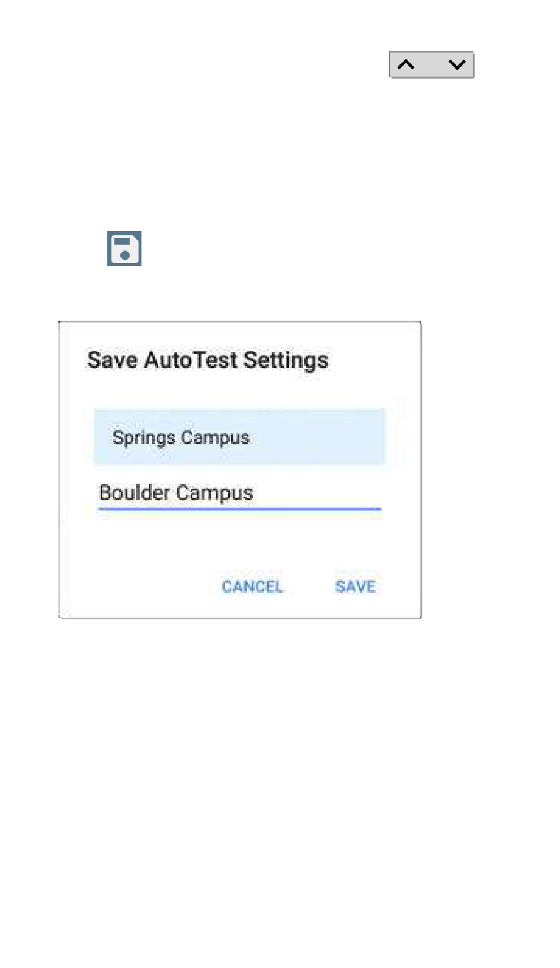Screen dimensions: 560x968
Task: Click the up chevron arrow
Action: coord(406,65)
